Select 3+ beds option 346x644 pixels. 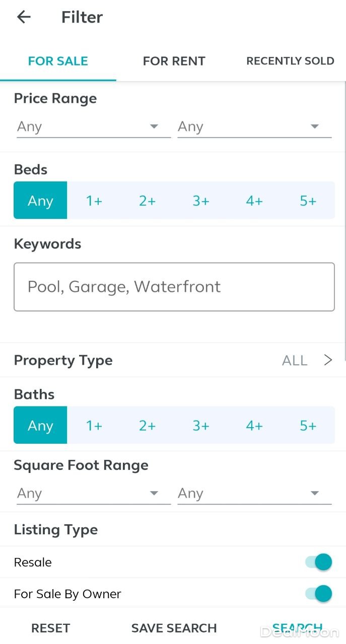(200, 201)
